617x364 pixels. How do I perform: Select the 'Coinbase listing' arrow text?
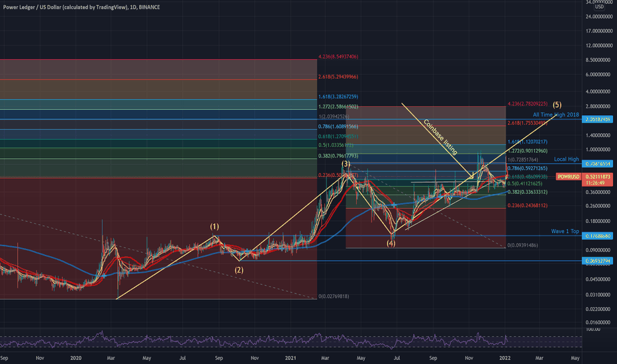click(440, 136)
